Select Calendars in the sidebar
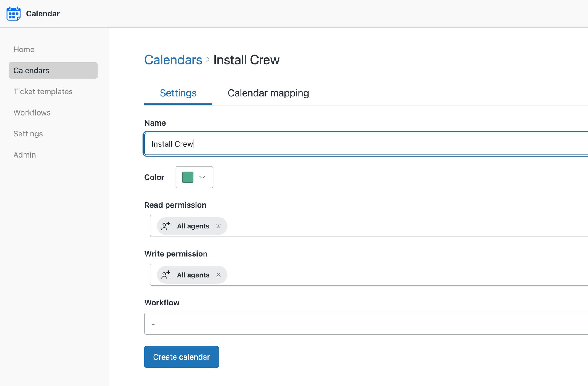 [x=53, y=71]
